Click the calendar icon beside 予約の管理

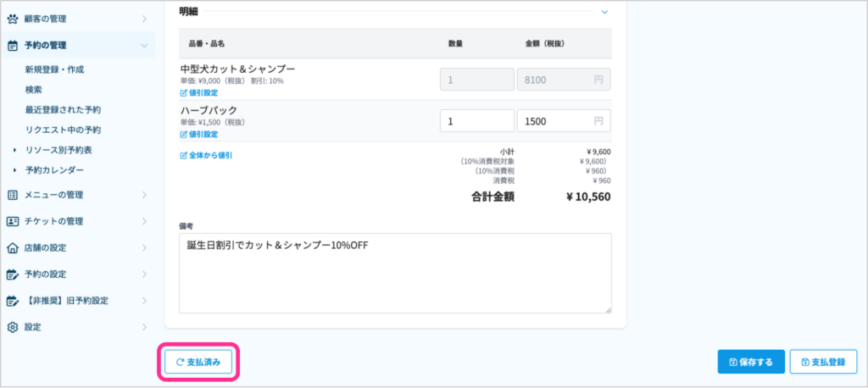12,46
